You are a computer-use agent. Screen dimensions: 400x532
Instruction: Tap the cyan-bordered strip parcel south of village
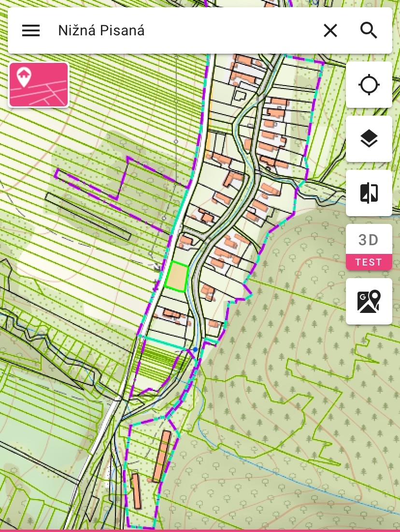(164, 342)
